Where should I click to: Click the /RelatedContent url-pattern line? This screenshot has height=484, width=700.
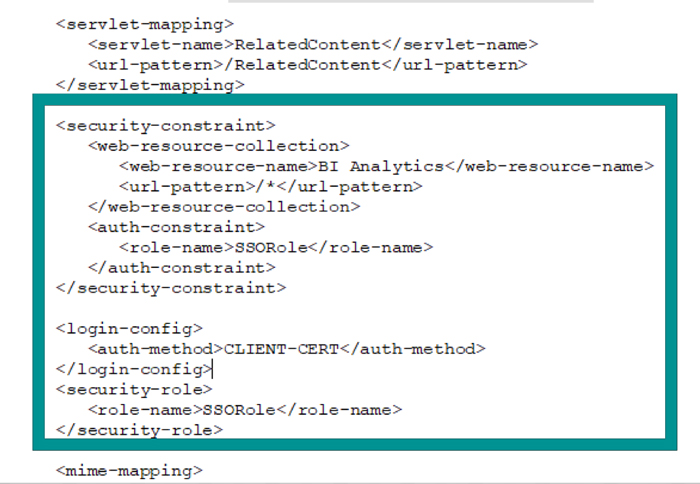[308, 65]
